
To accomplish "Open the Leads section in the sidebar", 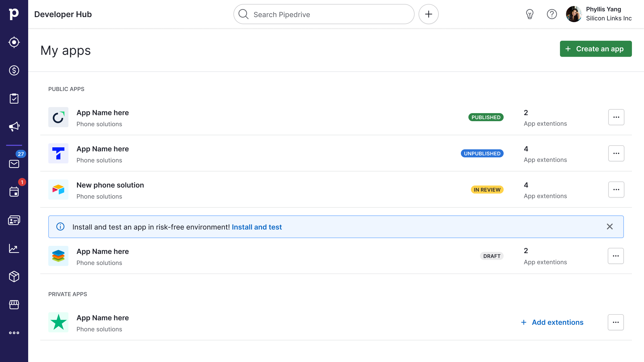I will coord(14,42).
